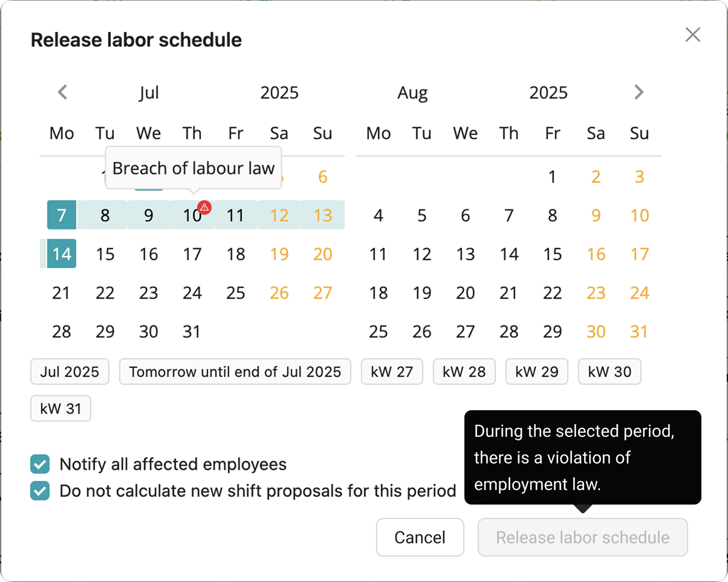728x582 pixels.
Task: Disable the new shift proposals calculation option
Action: 40,490
